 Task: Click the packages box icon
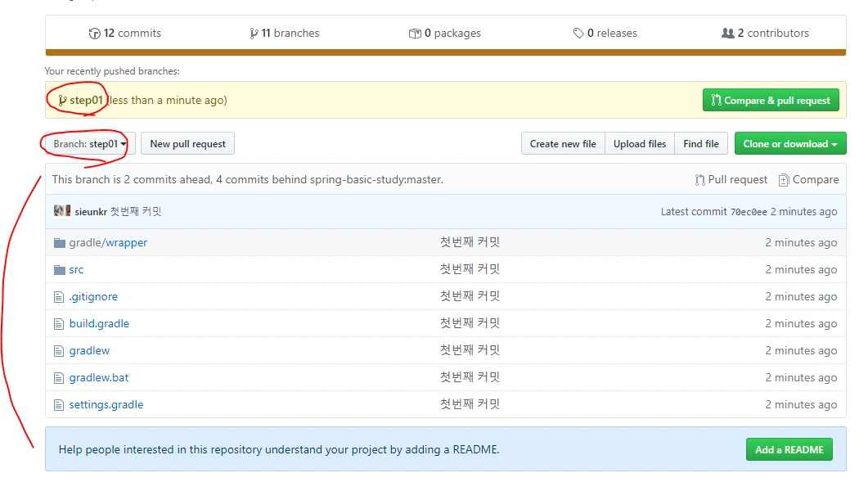(415, 34)
